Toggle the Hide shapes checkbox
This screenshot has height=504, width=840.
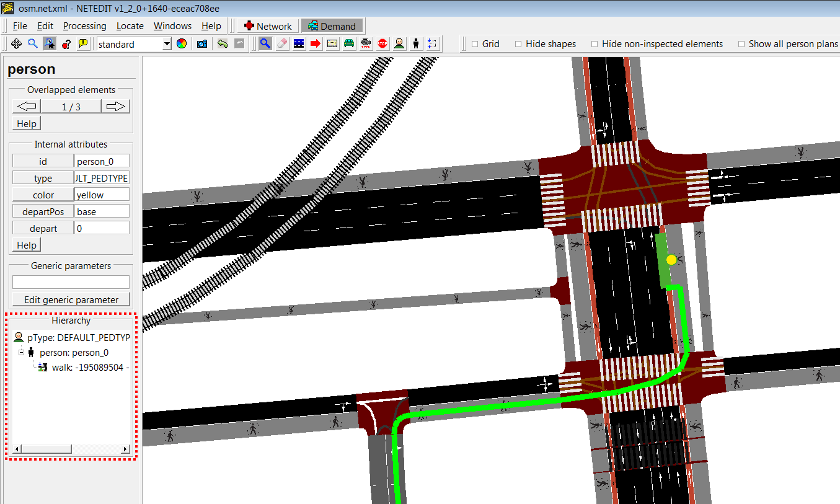coord(518,44)
